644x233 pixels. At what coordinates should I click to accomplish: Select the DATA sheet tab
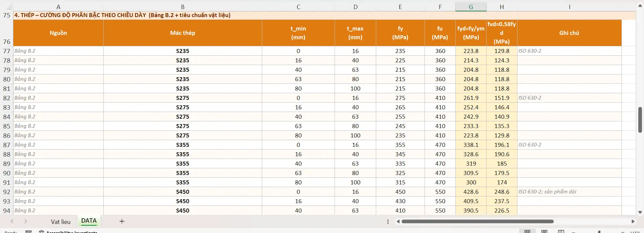(x=89, y=221)
